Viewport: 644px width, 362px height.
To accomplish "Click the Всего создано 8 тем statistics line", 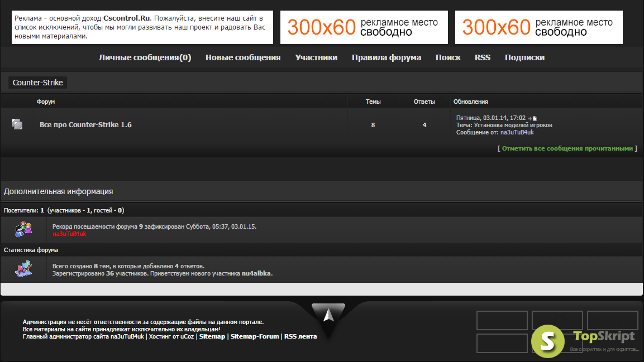I will pos(128,267).
